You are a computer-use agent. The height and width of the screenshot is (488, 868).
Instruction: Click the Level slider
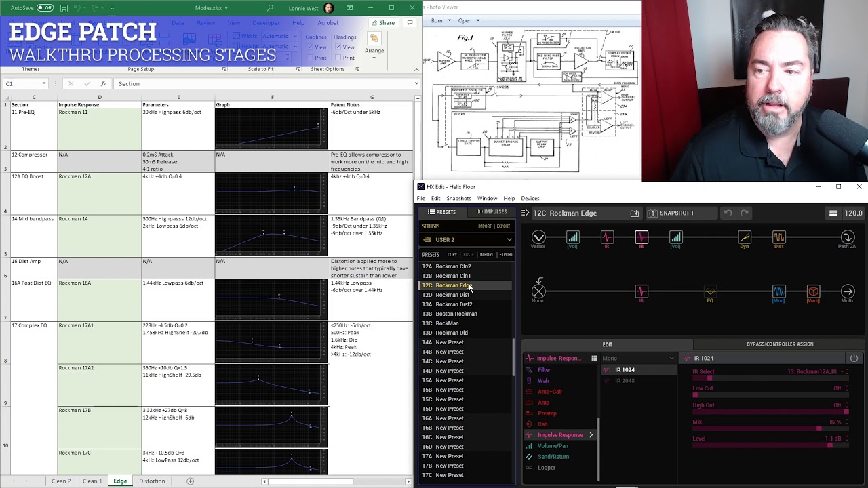point(770,445)
